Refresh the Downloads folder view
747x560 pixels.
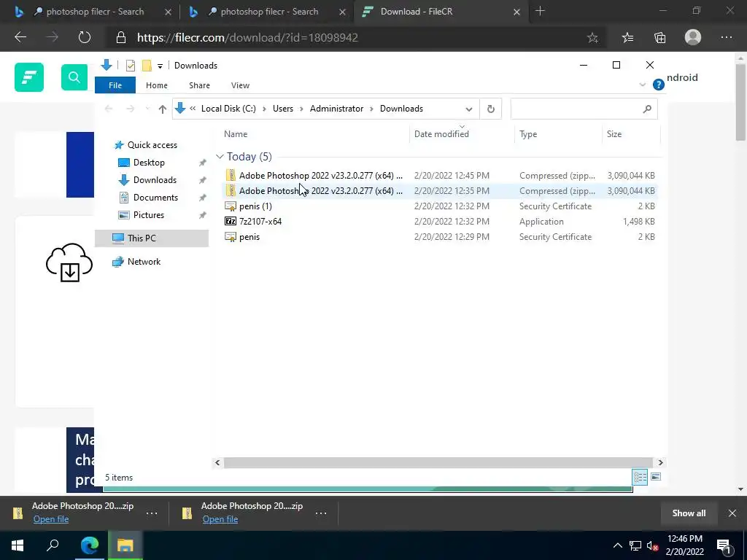[491, 109]
